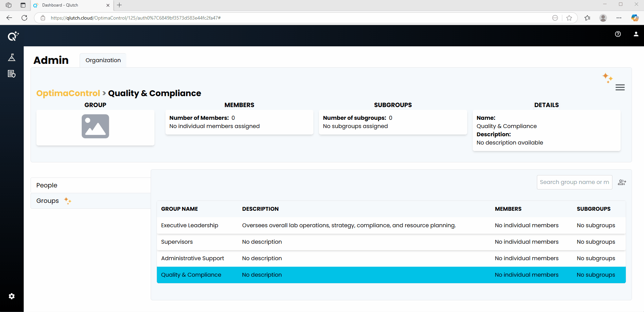Click the Qlutch logo in sidebar
This screenshot has width=644, height=312.
click(x=13, y=36)
